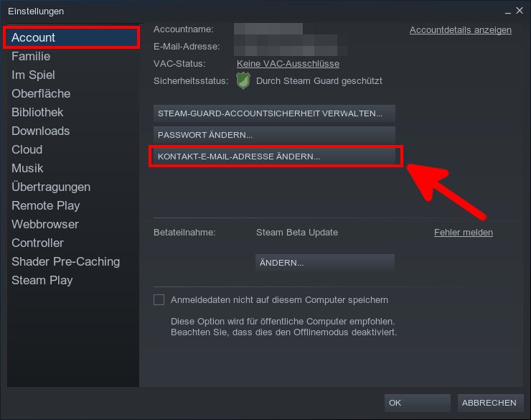Close the Einstellungen dialog with X
Image resolution: width=531 pixels, height=420 pixels.
tap(519, 11)
